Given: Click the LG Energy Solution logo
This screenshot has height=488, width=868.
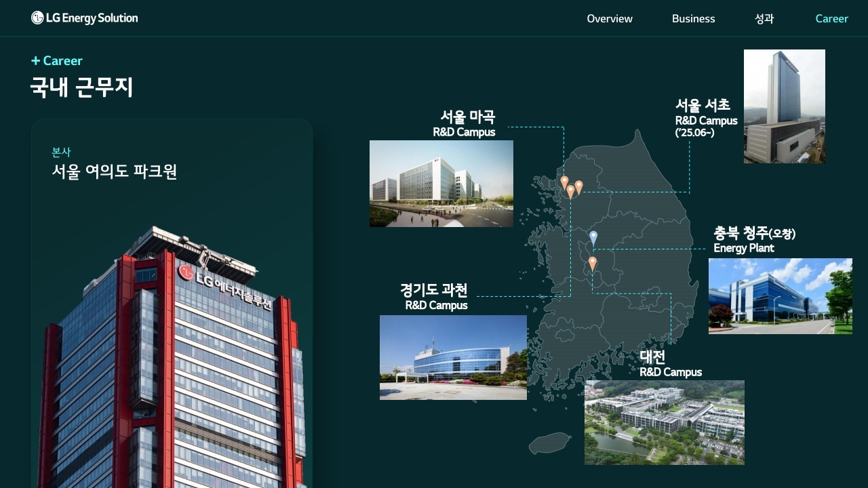Looking at the screenshot, I should pos(84,18).
